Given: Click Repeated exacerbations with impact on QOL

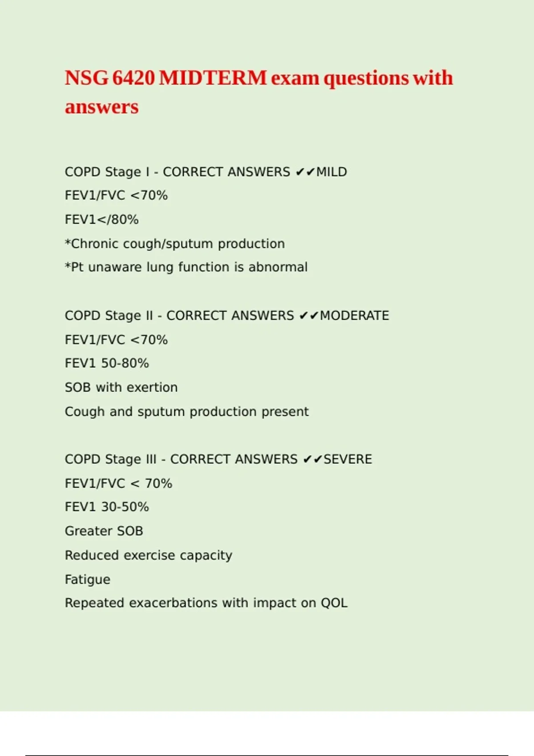Looking at the screenshot, I should point(206,603).
